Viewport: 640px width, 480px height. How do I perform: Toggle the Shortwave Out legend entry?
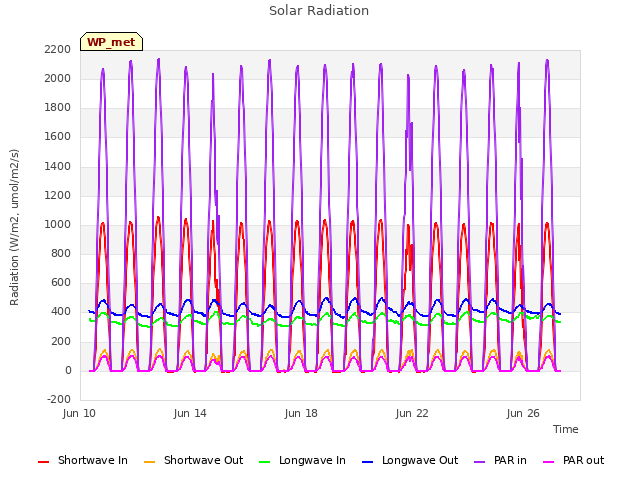tap(193, 460)
